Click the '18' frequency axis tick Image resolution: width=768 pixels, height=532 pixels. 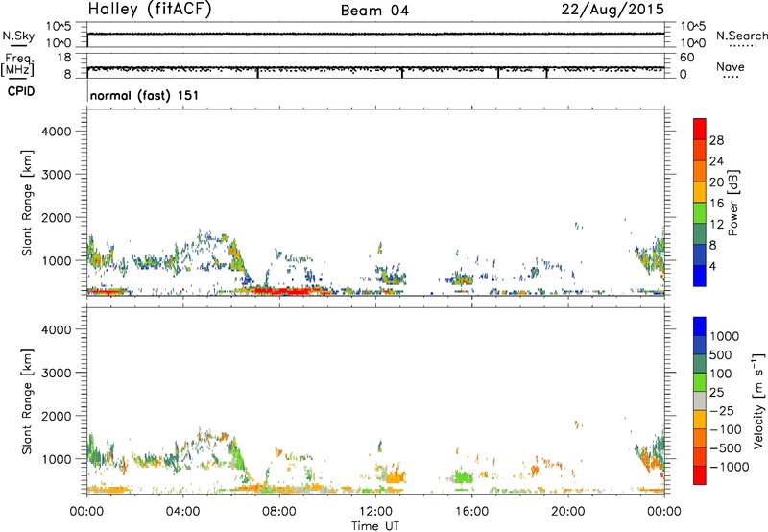pyautogui.click(x=64, y=58)
